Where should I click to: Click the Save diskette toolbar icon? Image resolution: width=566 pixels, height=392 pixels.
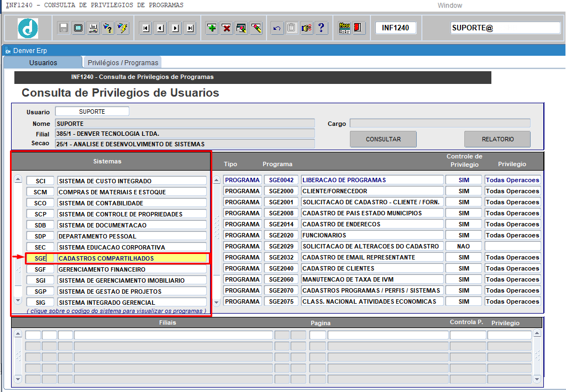[x=64, y=28]
